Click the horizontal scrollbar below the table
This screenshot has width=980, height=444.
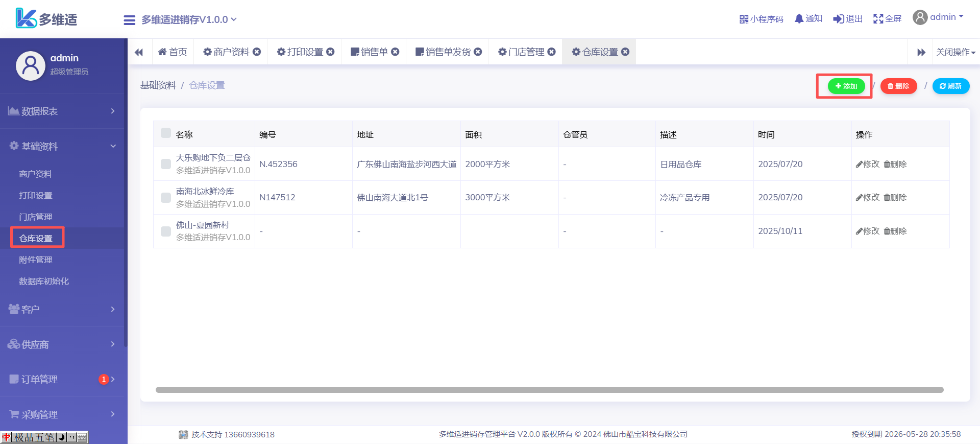click(x=549, y=390)
